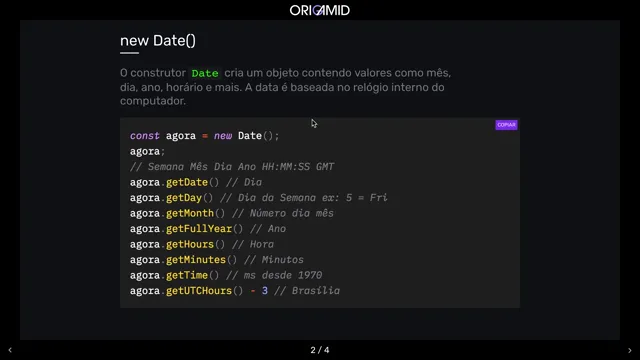Click the number 3 in last line
The width and height of the screenshot is (640, 360).
click(x=265, y=291)
